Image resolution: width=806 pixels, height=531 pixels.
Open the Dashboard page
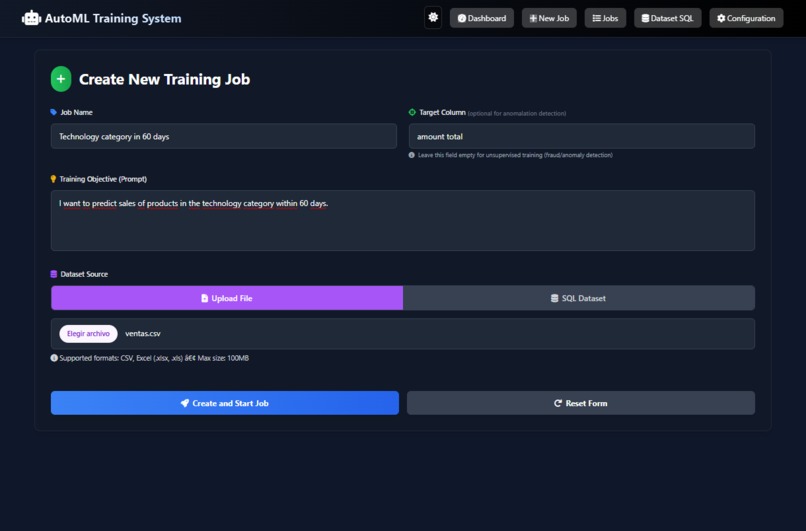(482, 18)
